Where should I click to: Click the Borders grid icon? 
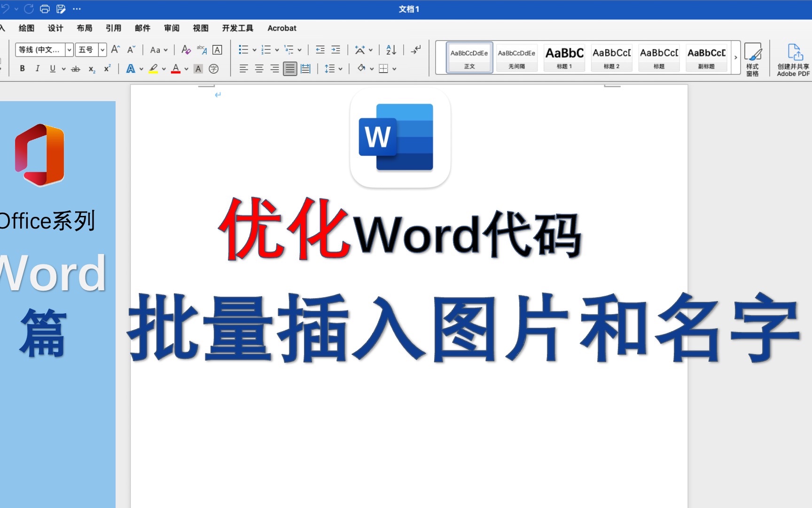pos(383,69)
